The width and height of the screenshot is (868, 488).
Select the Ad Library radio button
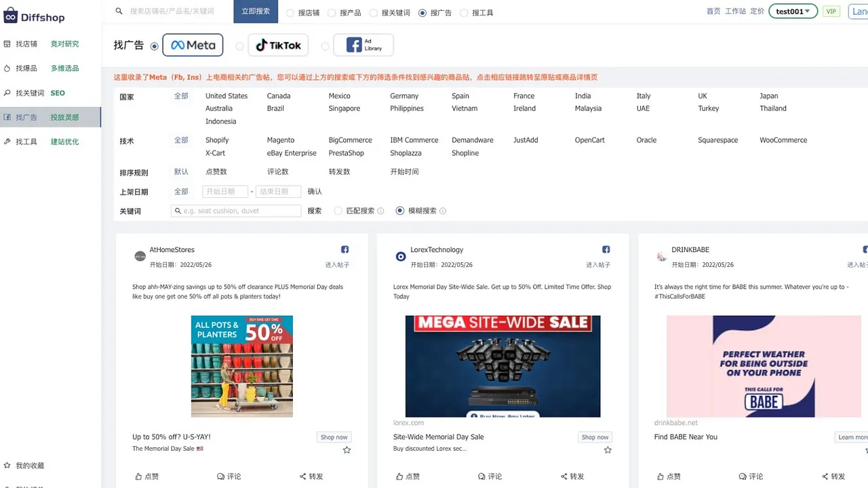(x=325, y=46)
